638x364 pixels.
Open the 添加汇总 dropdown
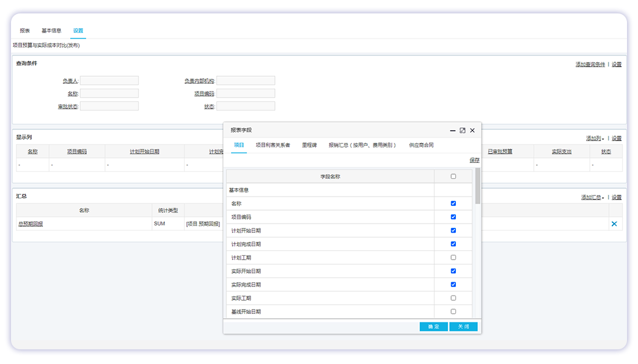tap(592, 197)
